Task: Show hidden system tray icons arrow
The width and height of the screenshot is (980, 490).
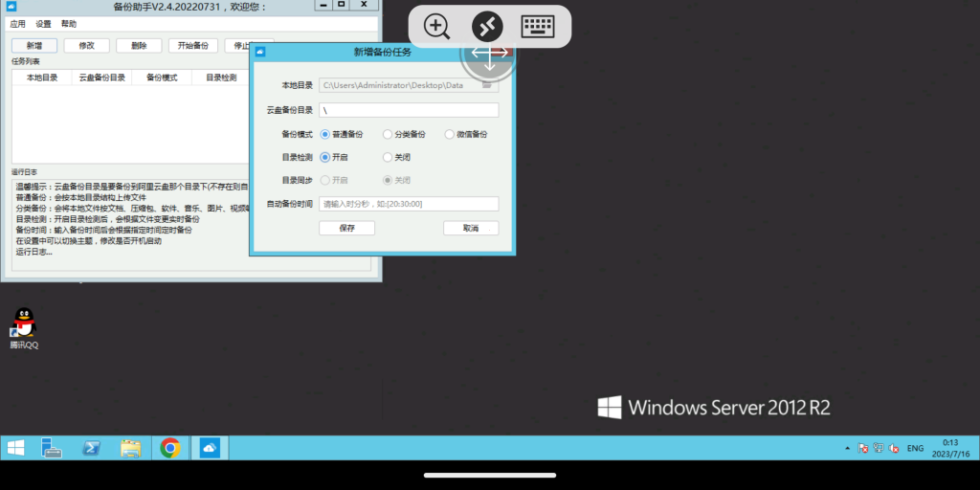Action: [x=848, y=448]
